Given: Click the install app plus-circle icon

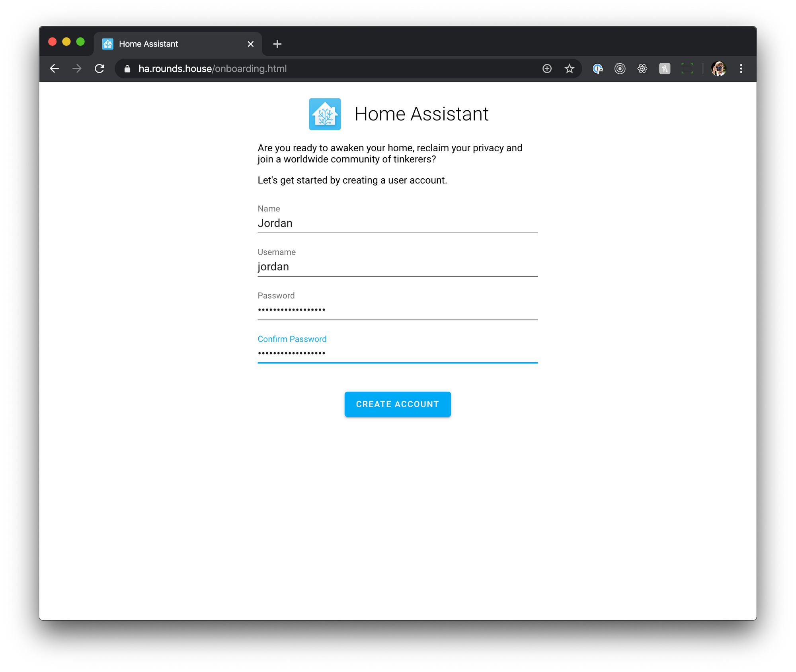Looking at the screenshot, I should click(547, 68).
